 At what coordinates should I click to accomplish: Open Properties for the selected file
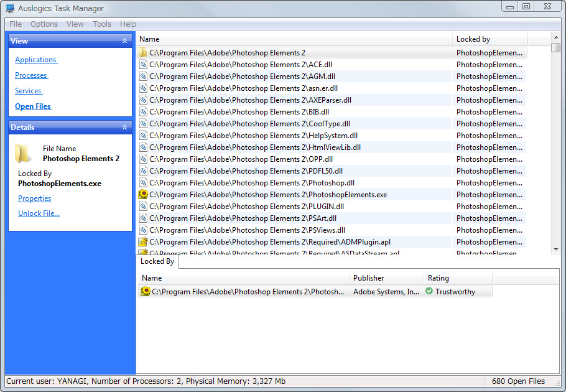click(35, 198)
